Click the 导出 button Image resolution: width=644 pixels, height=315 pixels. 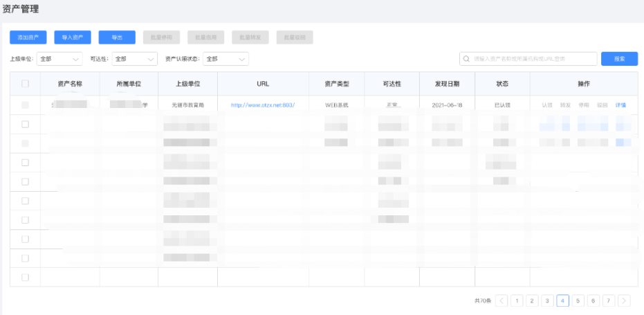[117, 37]
